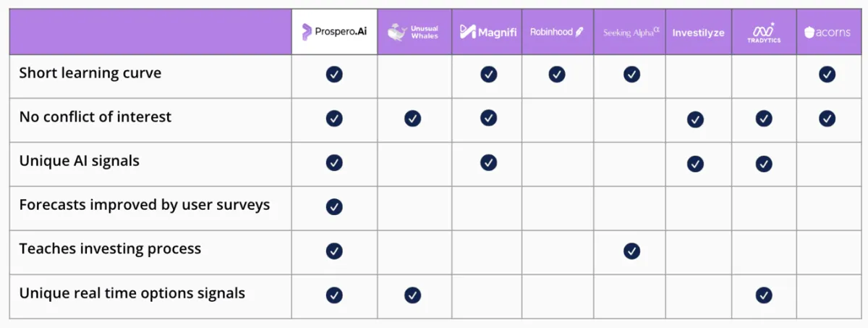Open the Robinhood logo column header
Image resolution: width=868 pixels, height=328 pixels.
click(556, 32)
